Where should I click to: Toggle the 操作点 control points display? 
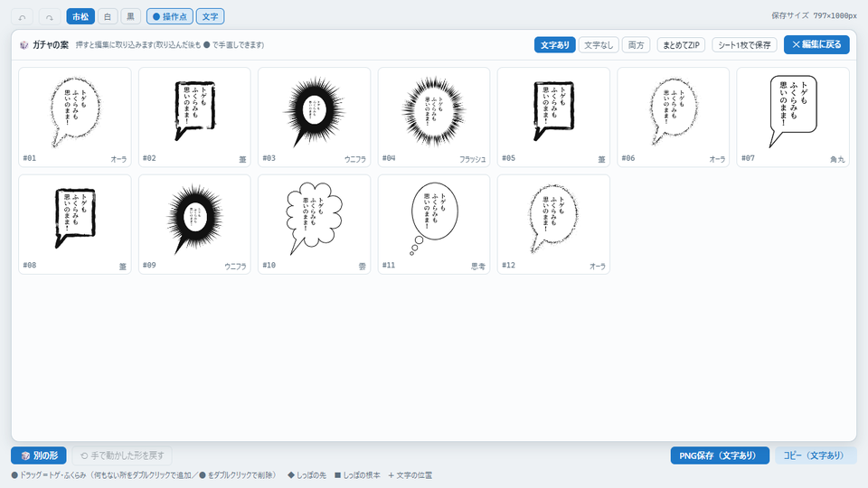point(170,16)
